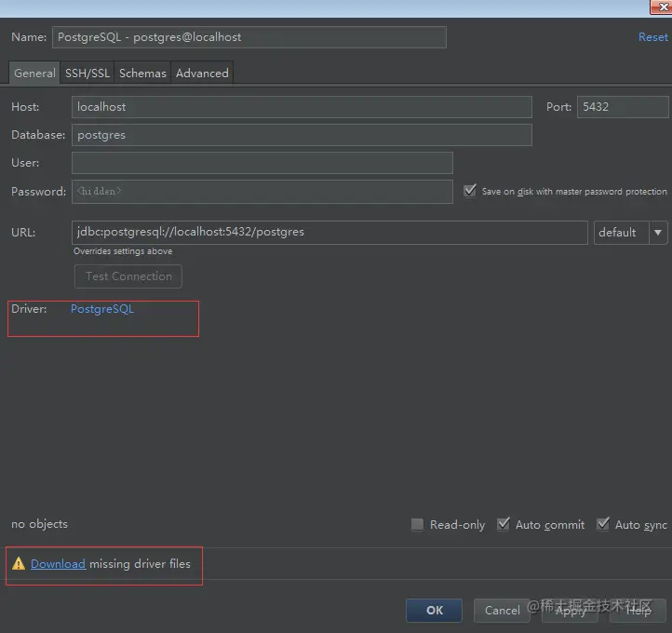Open the SSH/SSL tab
672x633 pixels.
[87, 74]
